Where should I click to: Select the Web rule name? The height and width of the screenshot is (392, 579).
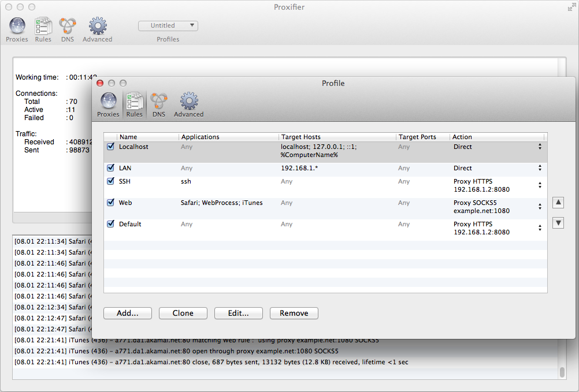(125, 203)
